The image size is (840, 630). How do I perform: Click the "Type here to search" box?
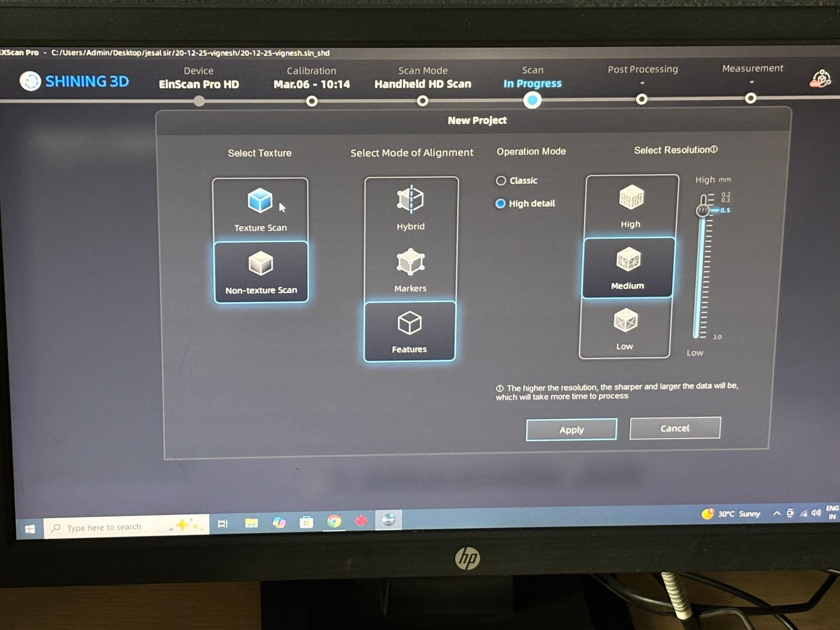tap(126, 527)
